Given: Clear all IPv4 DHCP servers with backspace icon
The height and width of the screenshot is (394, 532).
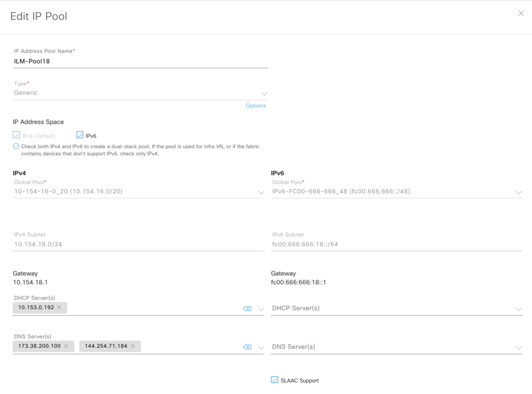Looking at the screenshot, I should [247, 309].
